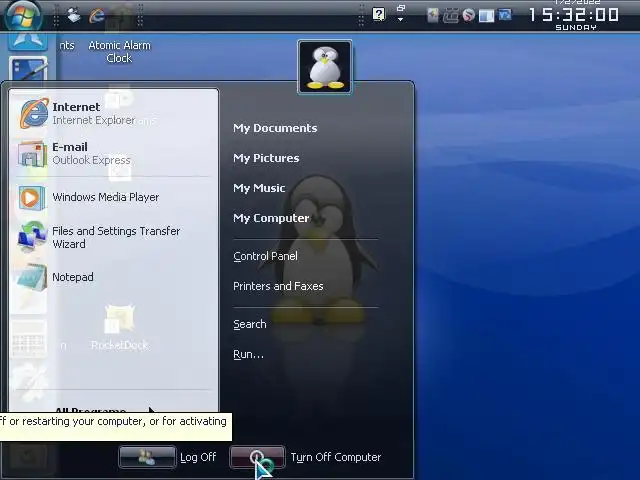
Task: Open My Pictures
Action: 266,158
